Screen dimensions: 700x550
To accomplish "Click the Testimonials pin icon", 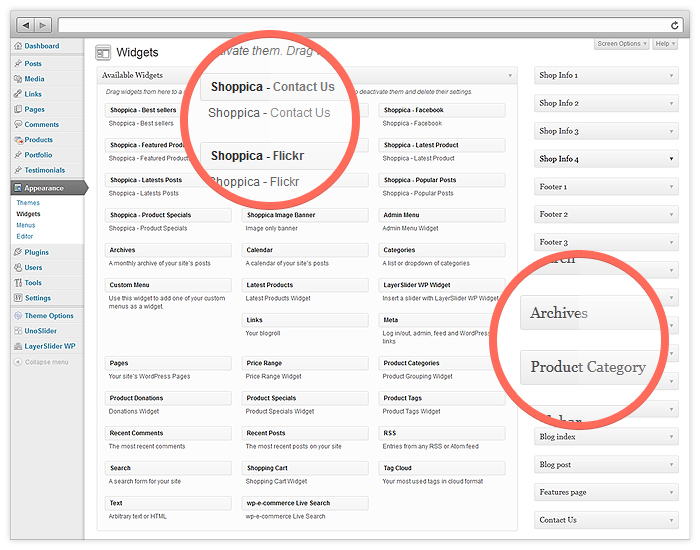I will pyautogui.click(x=18, y=170).
